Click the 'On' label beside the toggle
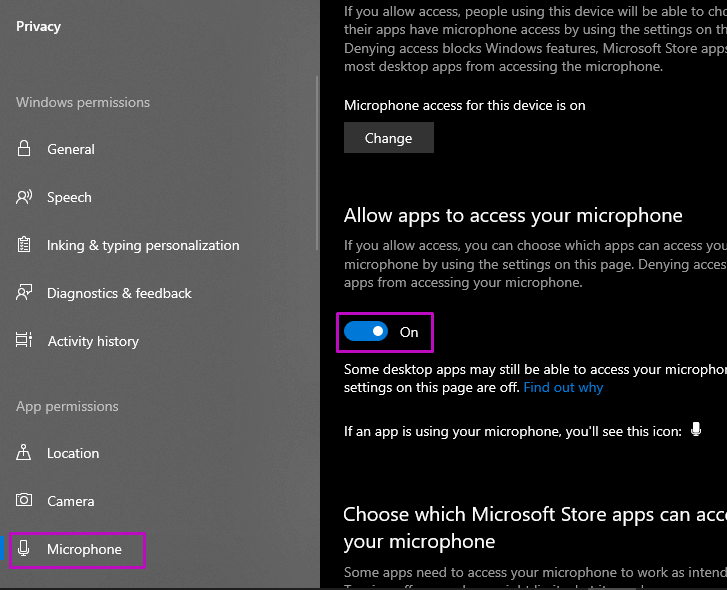Viewport: 727px width, 590px height. 409,332
